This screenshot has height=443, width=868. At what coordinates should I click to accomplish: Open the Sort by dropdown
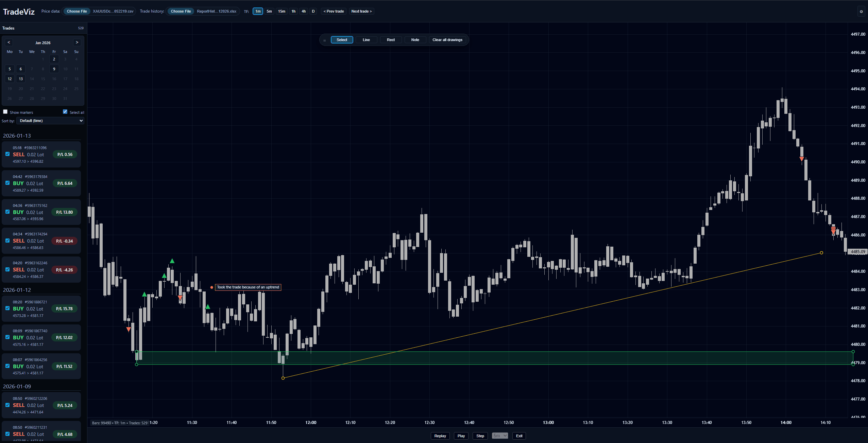pyautogui.click(x=50, y=121)
